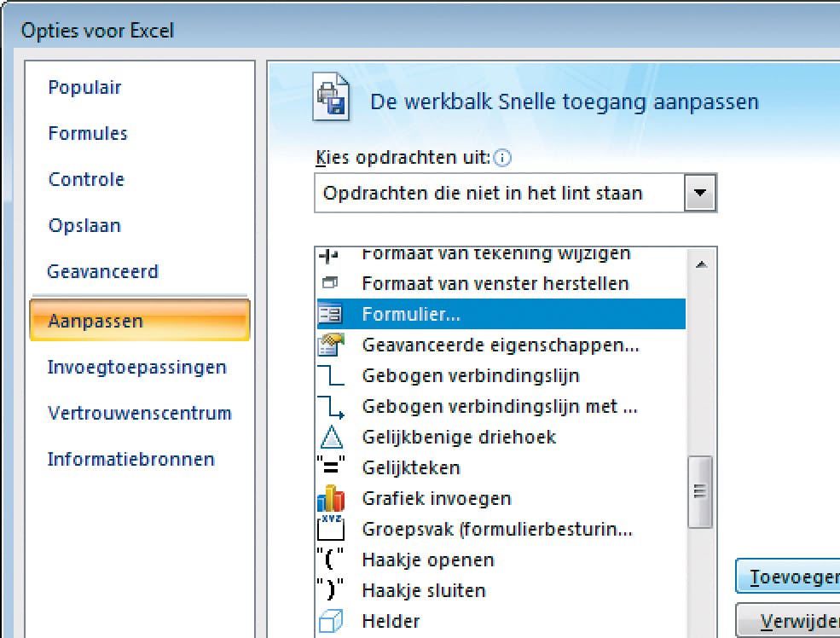
Task: Select 'Gelijkbenige driehoek' command
Action: pyautogui.click(x=501, y=437)
